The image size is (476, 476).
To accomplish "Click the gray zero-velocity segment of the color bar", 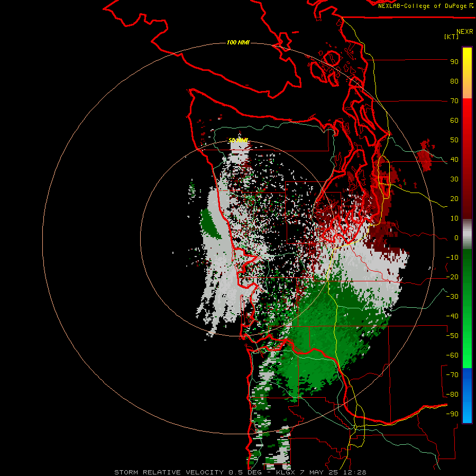I will (467, 234).
